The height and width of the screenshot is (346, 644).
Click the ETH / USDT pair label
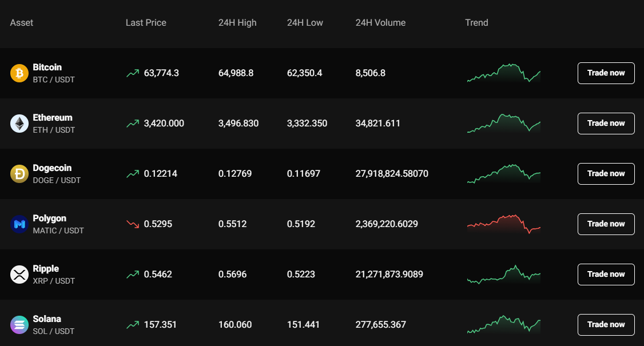[54, 130]
